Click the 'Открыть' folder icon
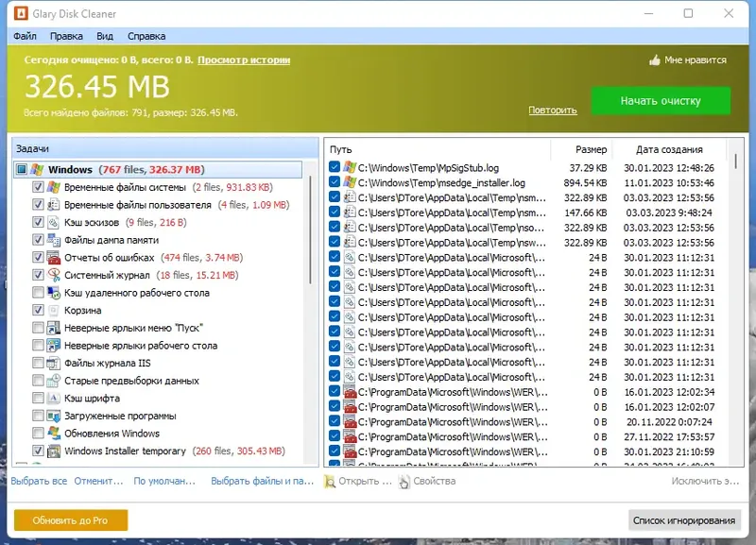Viewport: 756px width, 545px height. coord(330,482)
